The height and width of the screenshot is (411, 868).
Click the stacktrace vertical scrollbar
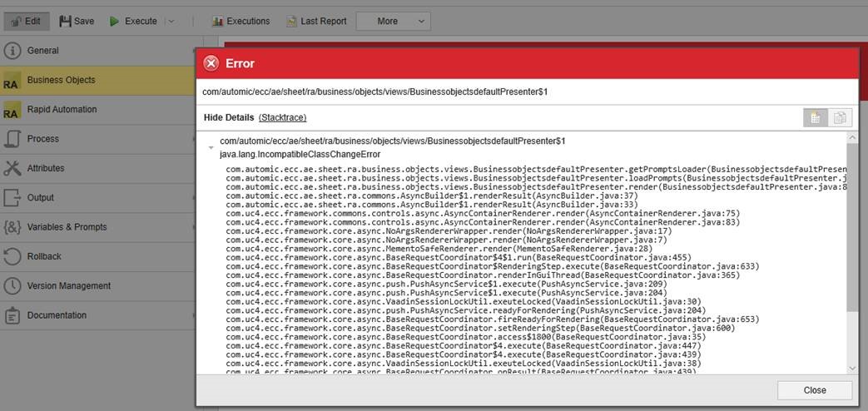(x=853, y=228)
